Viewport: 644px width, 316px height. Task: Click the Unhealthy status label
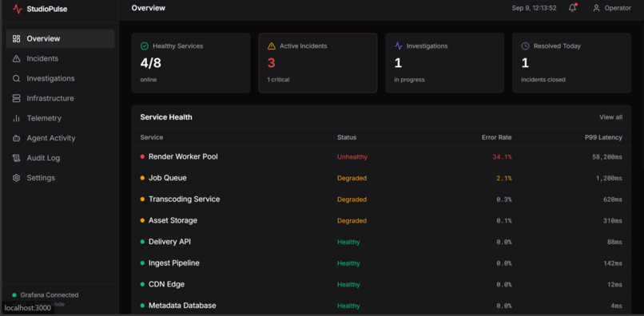(352, 156)
